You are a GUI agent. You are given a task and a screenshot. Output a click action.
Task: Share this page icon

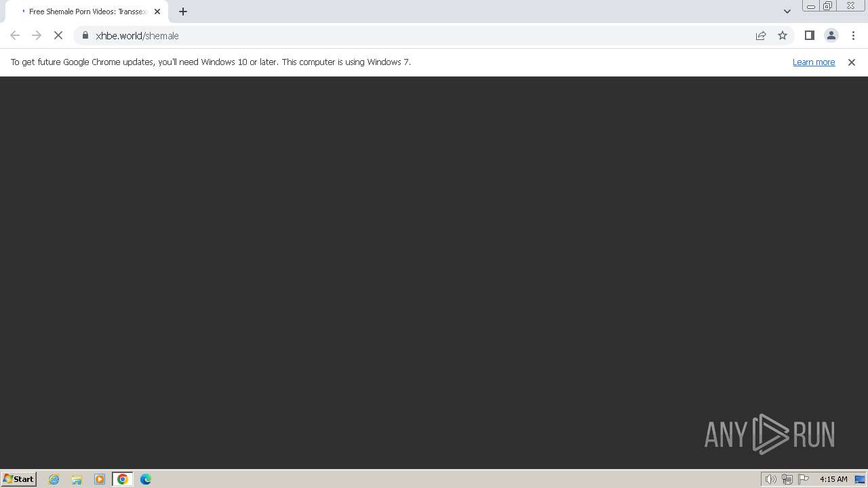(x=761, y=35)
